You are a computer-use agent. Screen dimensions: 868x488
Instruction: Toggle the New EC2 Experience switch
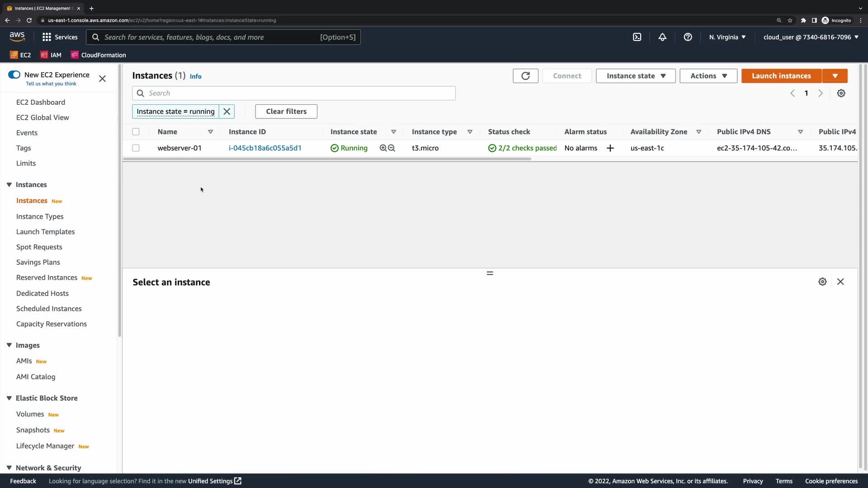(x=14, y=75)
